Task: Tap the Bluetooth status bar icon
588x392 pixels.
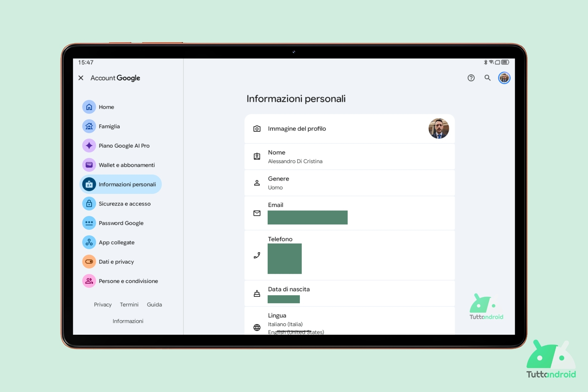Action: [485, 62]
